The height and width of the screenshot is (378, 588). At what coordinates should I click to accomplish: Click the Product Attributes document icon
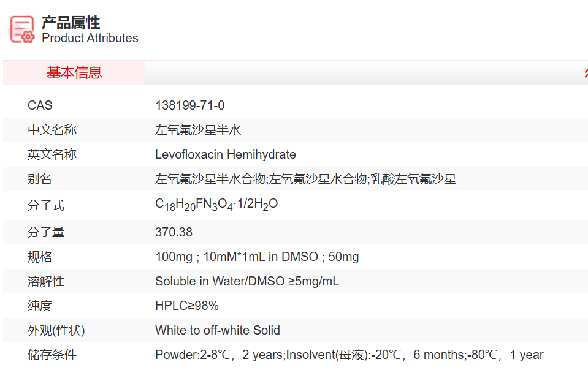[22, 29]
